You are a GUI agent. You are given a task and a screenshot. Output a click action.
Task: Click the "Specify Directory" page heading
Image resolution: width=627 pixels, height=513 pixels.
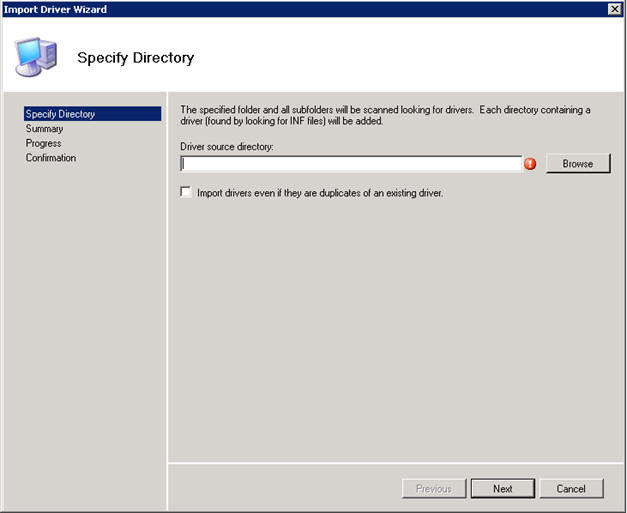tap(136, 58)
